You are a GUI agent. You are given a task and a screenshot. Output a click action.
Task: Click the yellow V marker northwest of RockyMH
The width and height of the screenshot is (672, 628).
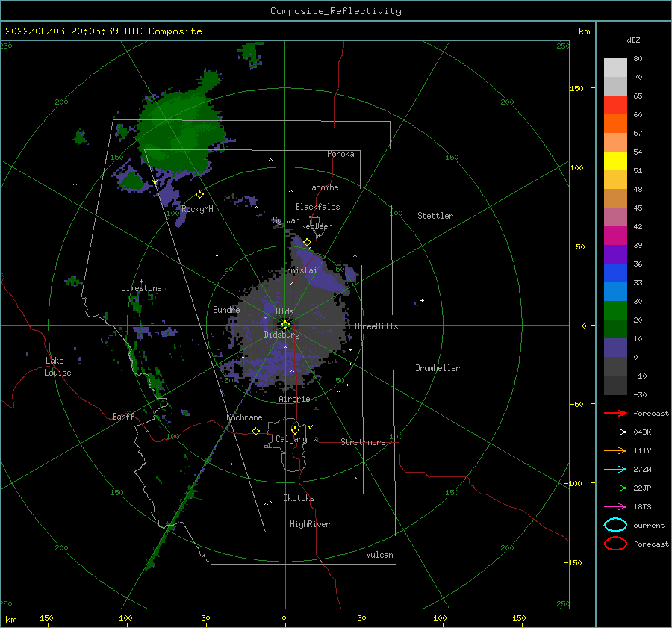click(x=155, y=183)
